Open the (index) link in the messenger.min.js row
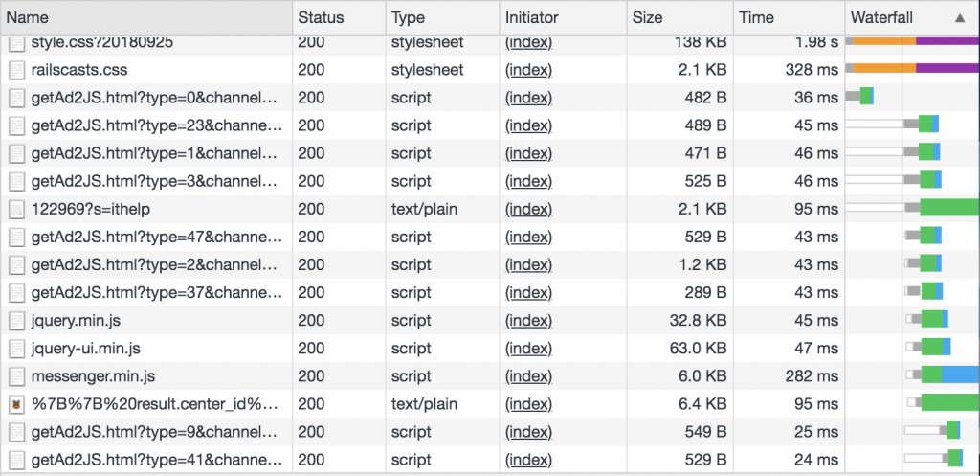Viewport: 980px width, 476px height. pyautogui.click(x=528, y=375)
